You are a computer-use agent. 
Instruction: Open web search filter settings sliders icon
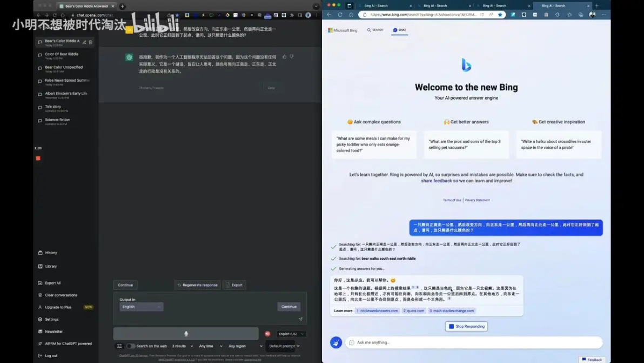pos(119,346)
